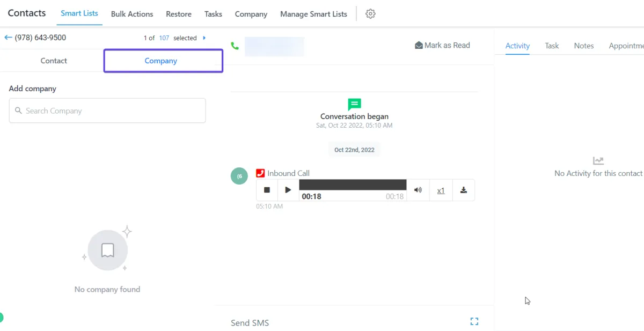The height and width of the screenshot is (331, 644).
Task: Open the settings gear icon
Action: (x=370, y=14)
